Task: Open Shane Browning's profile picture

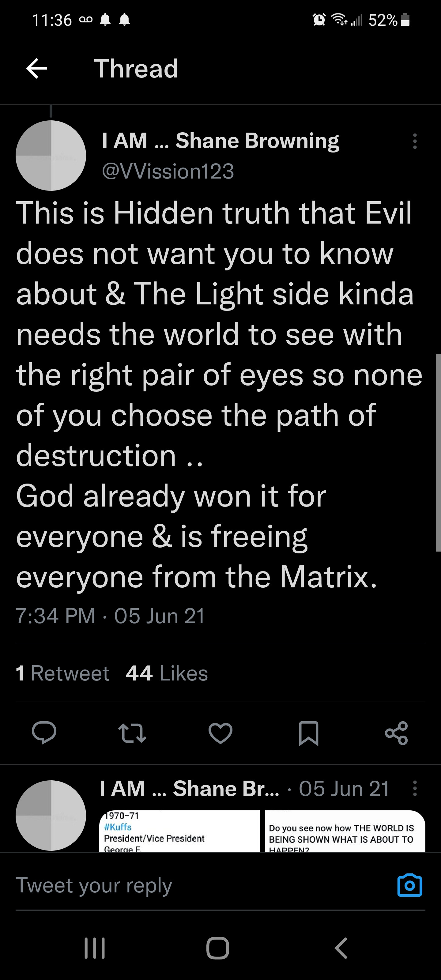Action: click(51, 156)
